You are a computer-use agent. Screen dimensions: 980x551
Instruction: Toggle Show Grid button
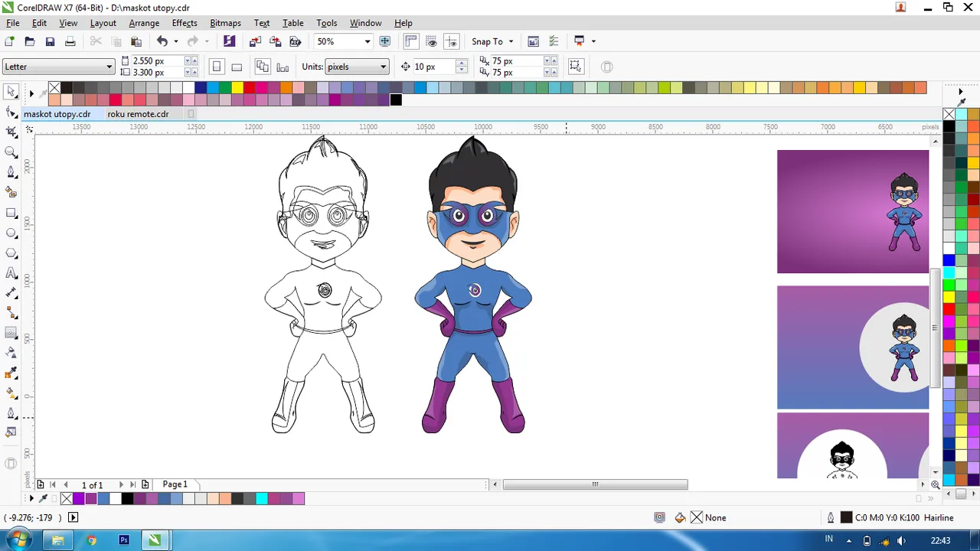(432, 41)
